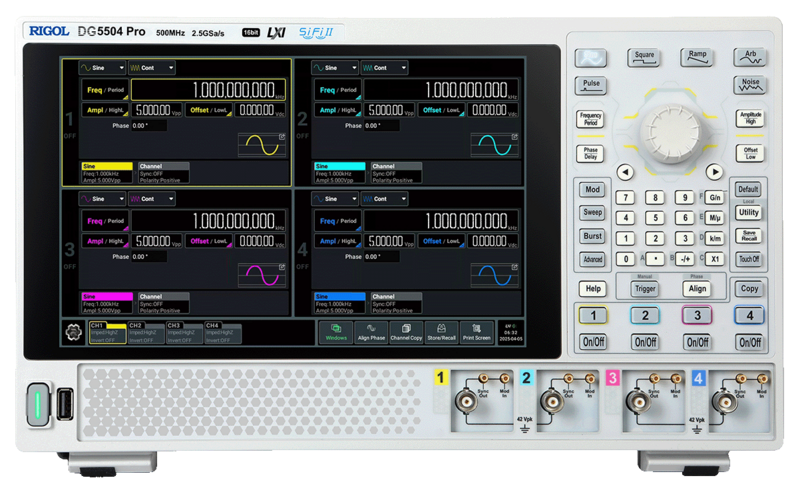Hit the Phase Align key

tap(697, 289)
